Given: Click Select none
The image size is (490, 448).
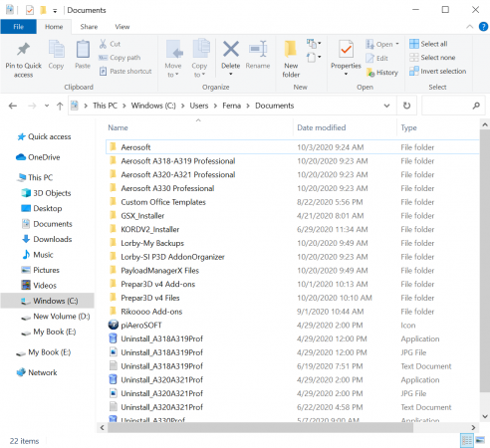Looking at the screenshot, I should point(432,58).
